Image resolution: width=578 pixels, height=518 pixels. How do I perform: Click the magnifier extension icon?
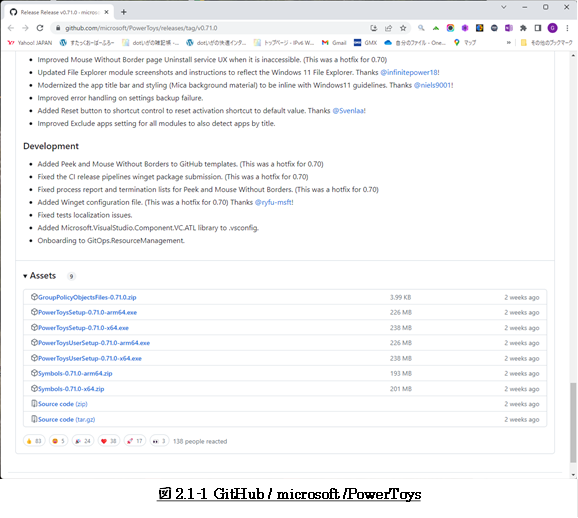point(421,28)
